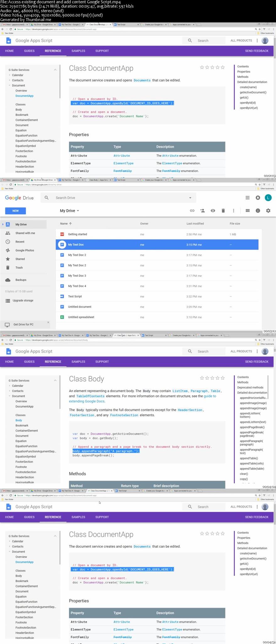Select the Getting started PDF file icon
The width and height of the screenshot is (276, 644).
coord(62,234)
